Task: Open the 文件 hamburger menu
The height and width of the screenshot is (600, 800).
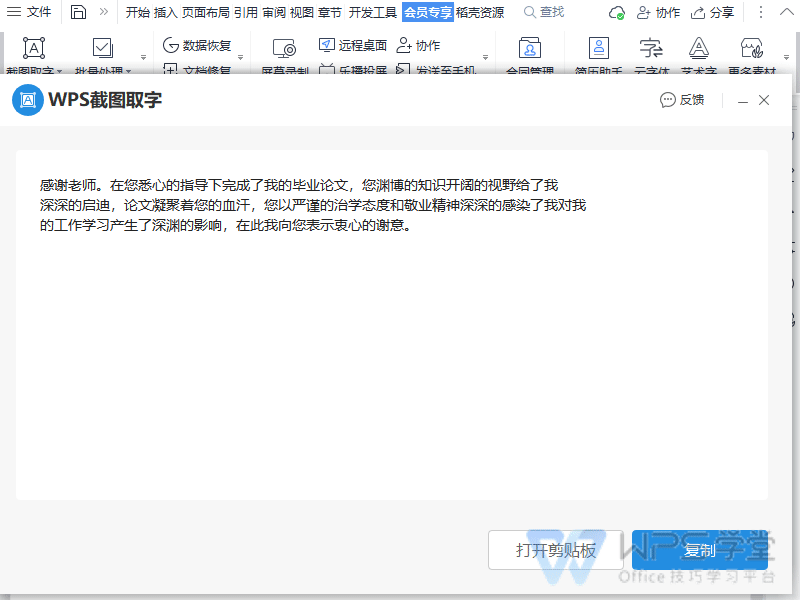Action: [29, 12]
